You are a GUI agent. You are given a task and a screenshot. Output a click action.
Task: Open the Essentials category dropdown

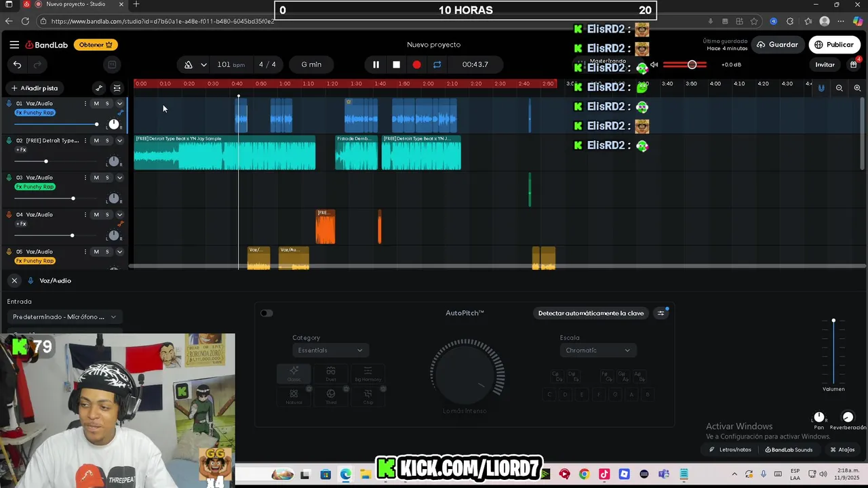pyautogui.click(x=330, y=350)
